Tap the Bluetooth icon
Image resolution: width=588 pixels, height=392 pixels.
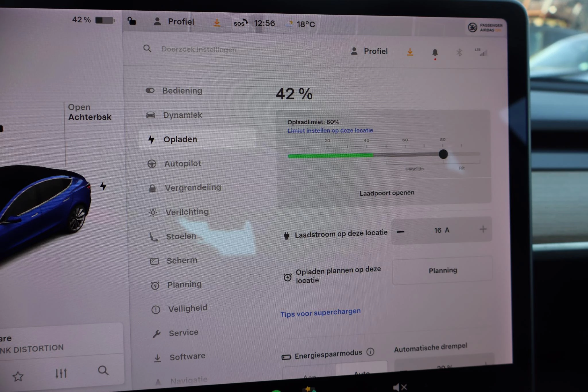(x=459, y=53)
